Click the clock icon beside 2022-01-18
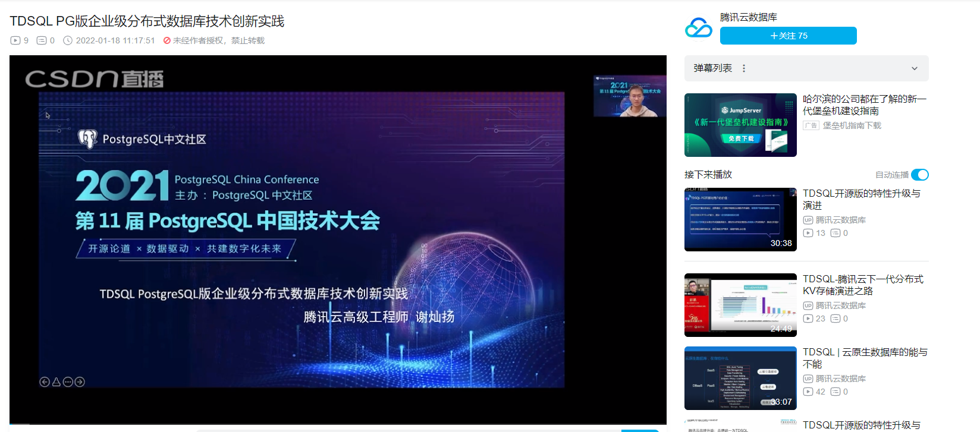This screenshot has height=432, width=980. coord(68,40)
